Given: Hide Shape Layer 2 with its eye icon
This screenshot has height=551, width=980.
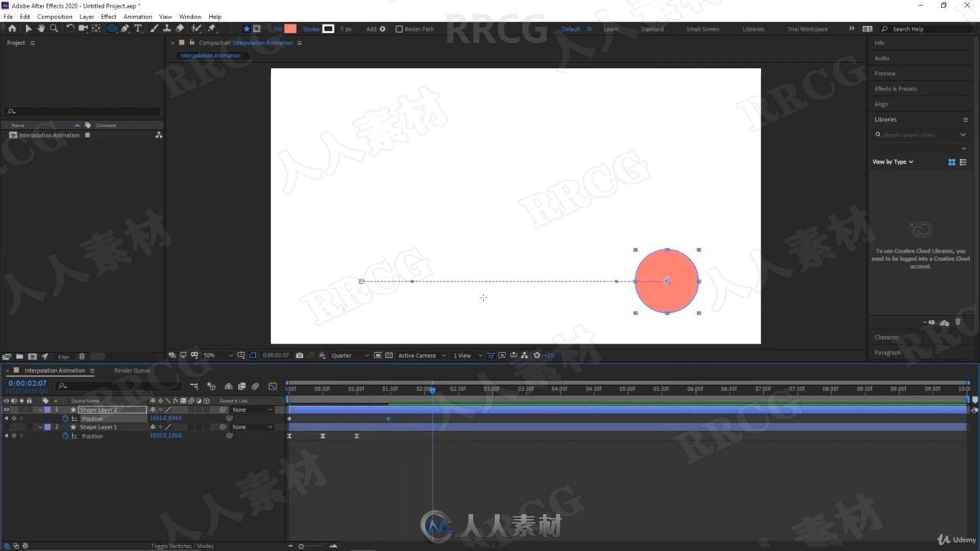Looking at the screenshot, I should pyautogui.click(x=6, y=409).
